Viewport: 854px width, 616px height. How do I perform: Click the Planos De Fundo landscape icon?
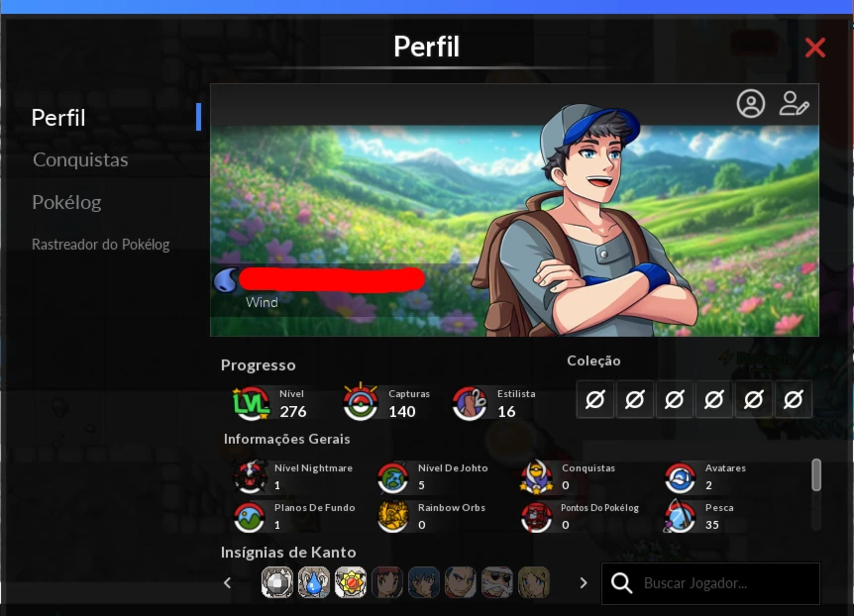click(x=250, y=517)
